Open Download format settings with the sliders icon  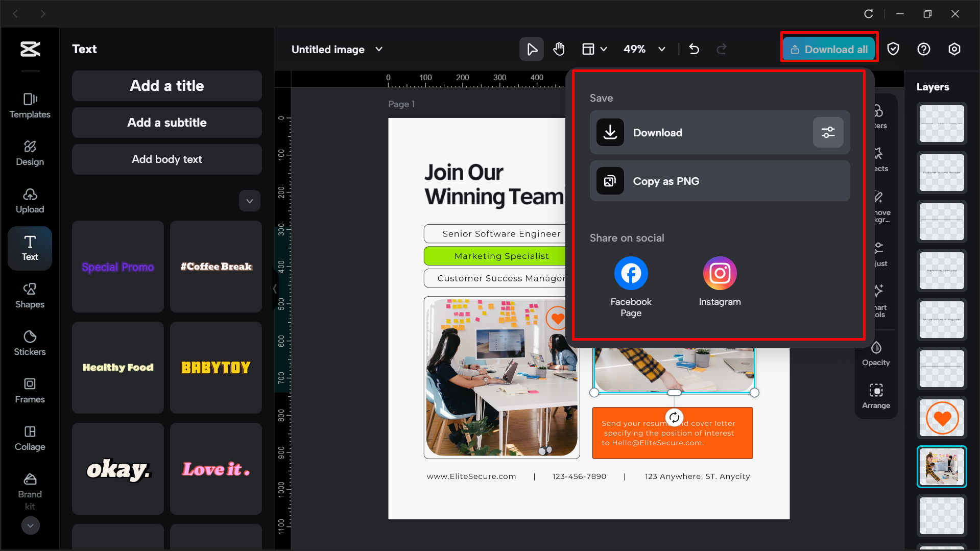pyautogui.click(x=828, y=132)
